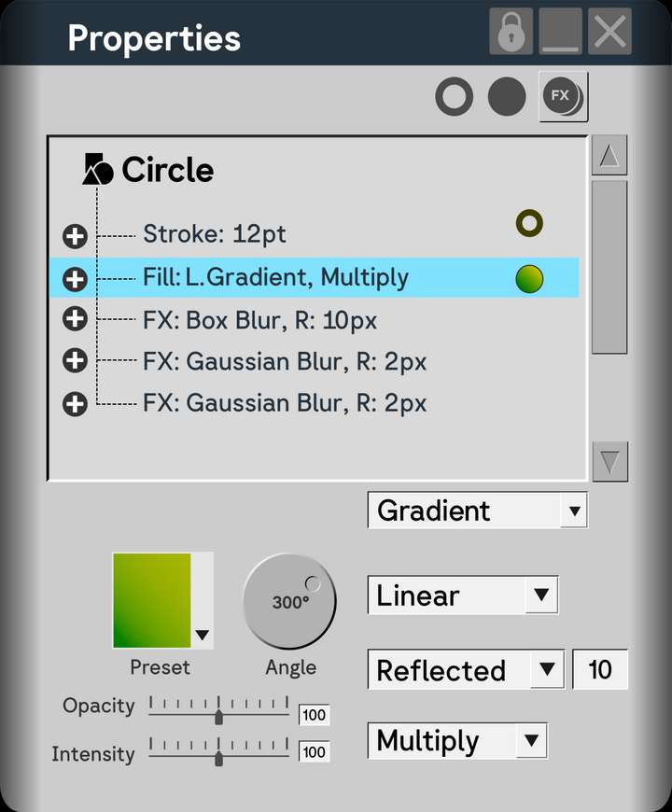Screen dimensions: 672x812
Task: Click the Fill gradient color indicator
Action: point(529,277)
